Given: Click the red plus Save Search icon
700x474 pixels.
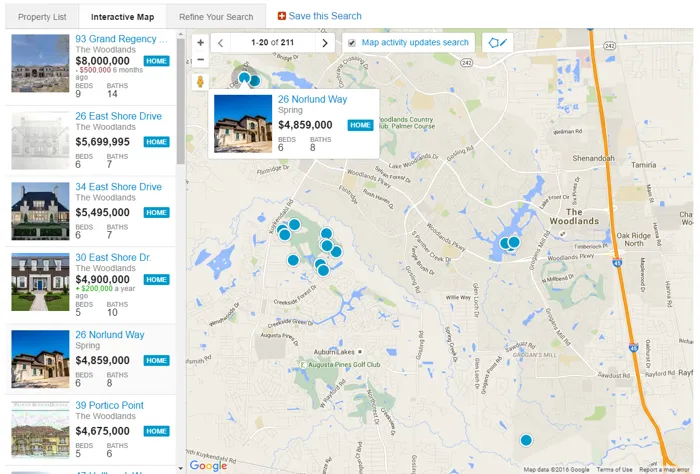Looking at the screenshot, I should tap(282, 16).
